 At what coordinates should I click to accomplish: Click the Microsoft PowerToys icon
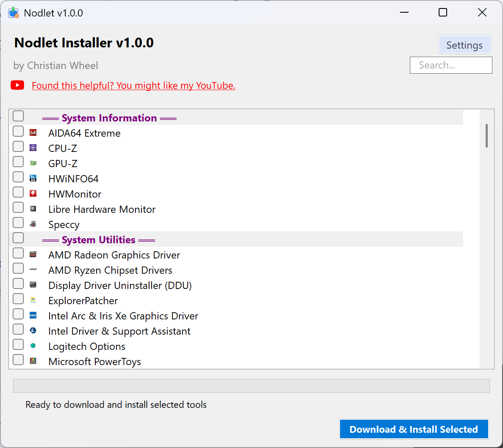point(33,361)
